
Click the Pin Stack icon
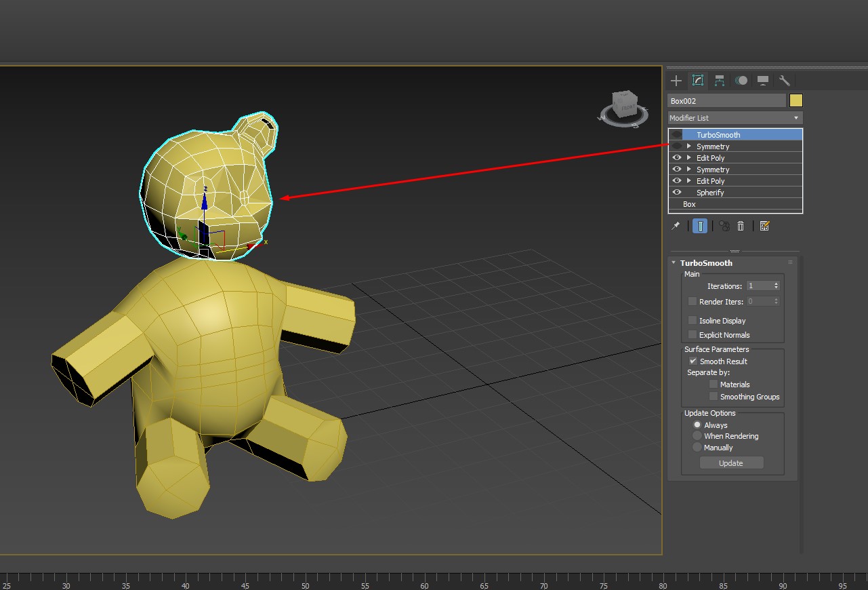click(x=676, y=226)
